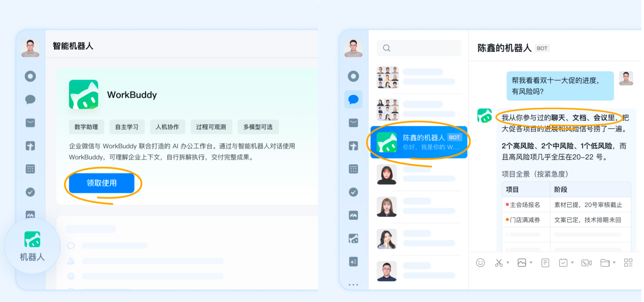Expand the image options arrow

tap(531, 262)
